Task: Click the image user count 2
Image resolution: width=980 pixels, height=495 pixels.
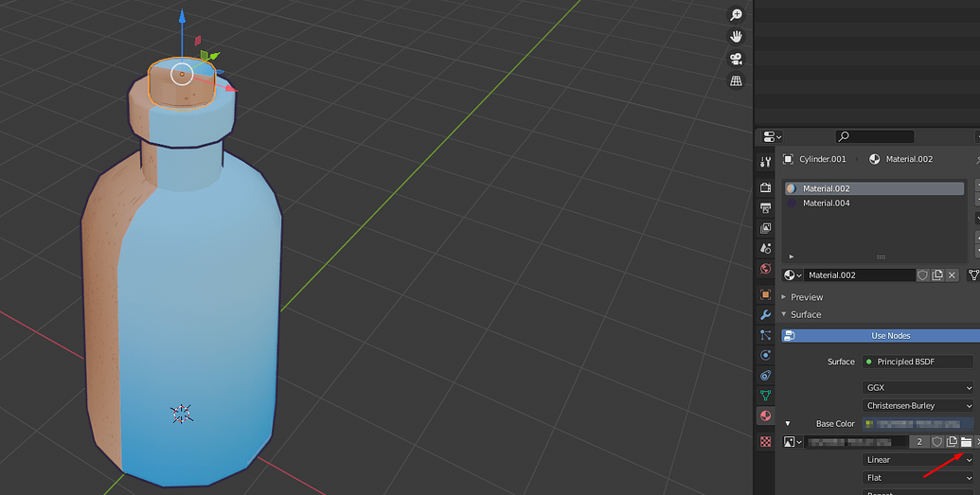Action: (x=918, y=442)
